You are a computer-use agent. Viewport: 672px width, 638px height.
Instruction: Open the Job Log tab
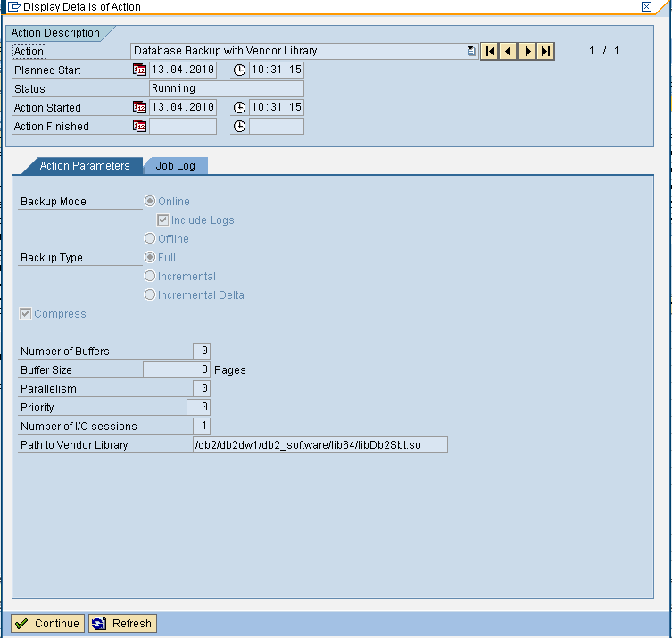tap(176, 166)
